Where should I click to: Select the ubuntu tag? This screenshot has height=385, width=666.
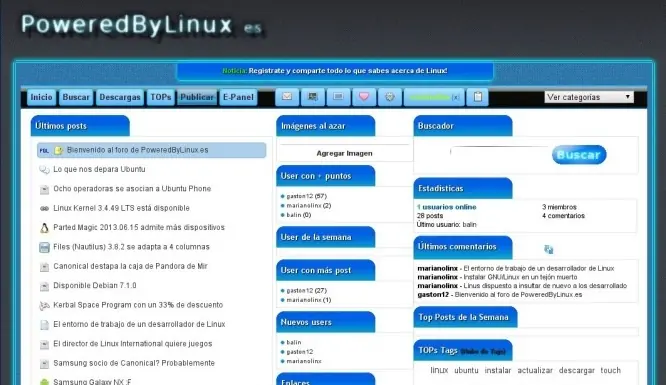[x=466, y=371]
